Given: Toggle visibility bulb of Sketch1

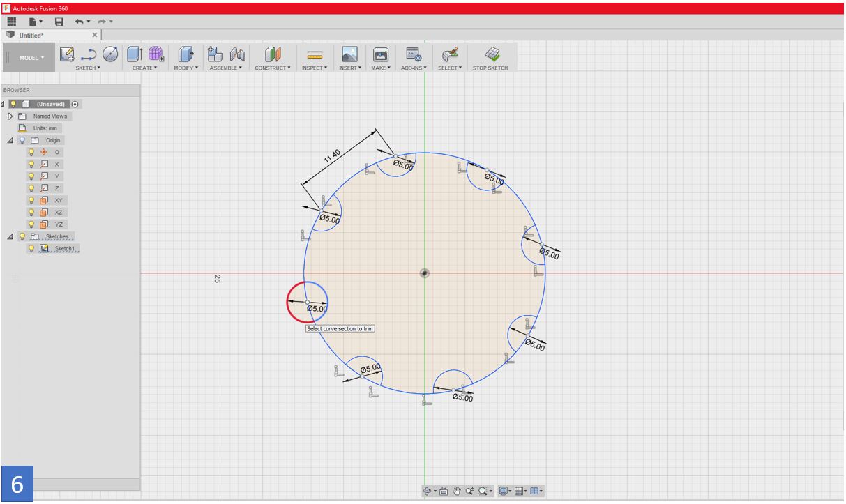Looking at the screenshot, I should pos(31,249).
